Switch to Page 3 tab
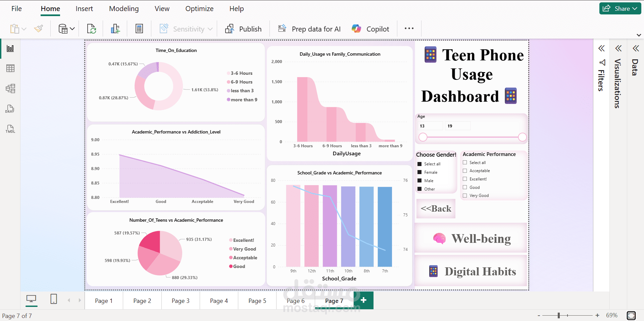The image size is (644, 321). click(x=181, y=301)
